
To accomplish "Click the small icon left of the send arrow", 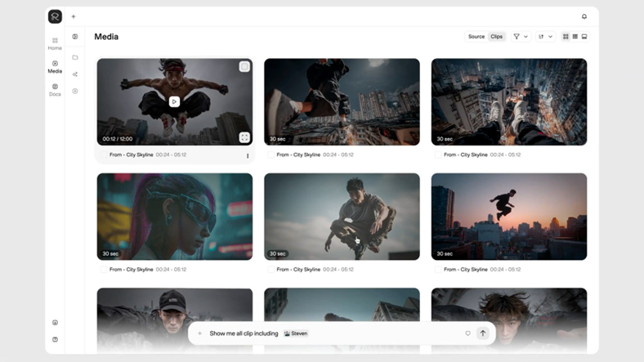I will pyautogui.click(x=468, y=333).
